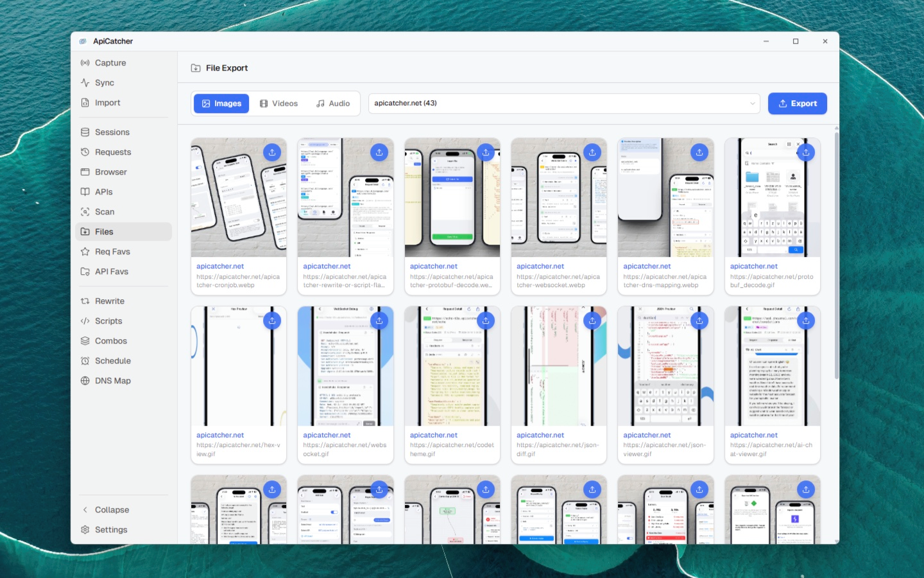Open API Favs favorites
924x578 pixels.
coord(124,272)
